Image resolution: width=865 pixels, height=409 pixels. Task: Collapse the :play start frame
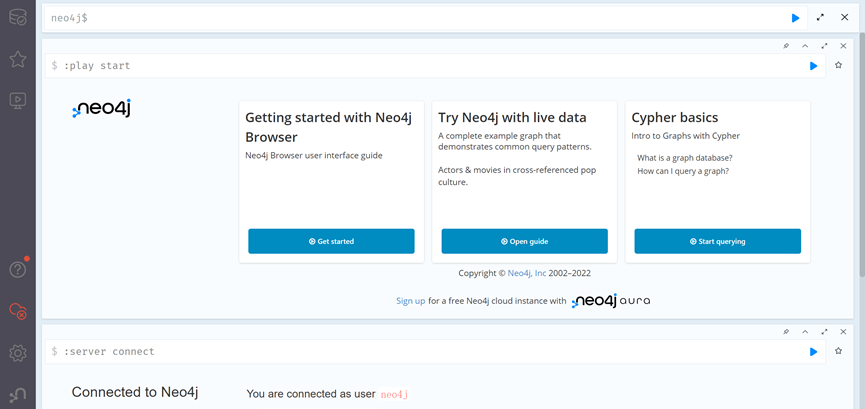click(x=805, y=46)
